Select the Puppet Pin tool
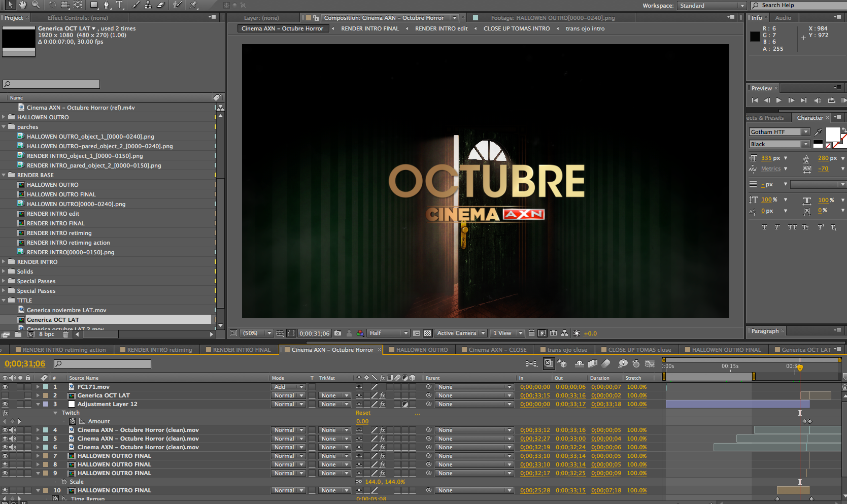 pyautogui.click(x=193, y=5)
